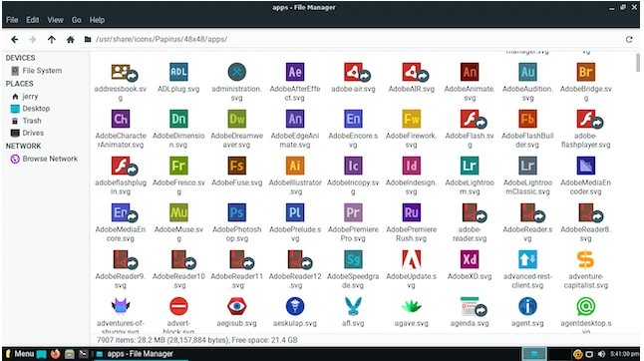The image size is (644, 361).
Task: Select the AdobeMediaEncoder.svg icon
Action: click(585, 166)
